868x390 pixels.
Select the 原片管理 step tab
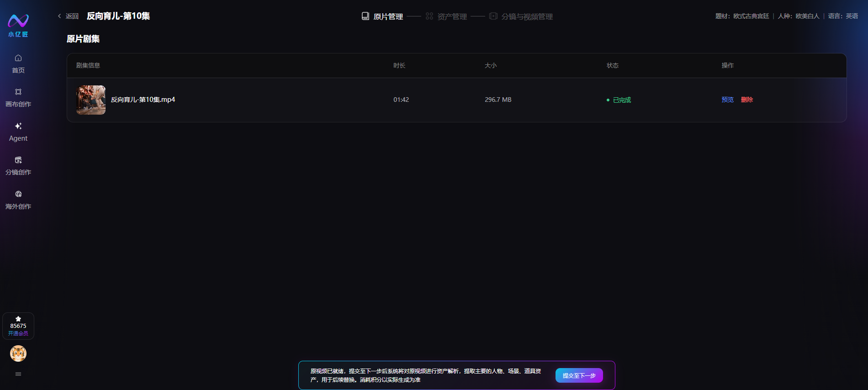pyautogui.click(x=382, y=16)
